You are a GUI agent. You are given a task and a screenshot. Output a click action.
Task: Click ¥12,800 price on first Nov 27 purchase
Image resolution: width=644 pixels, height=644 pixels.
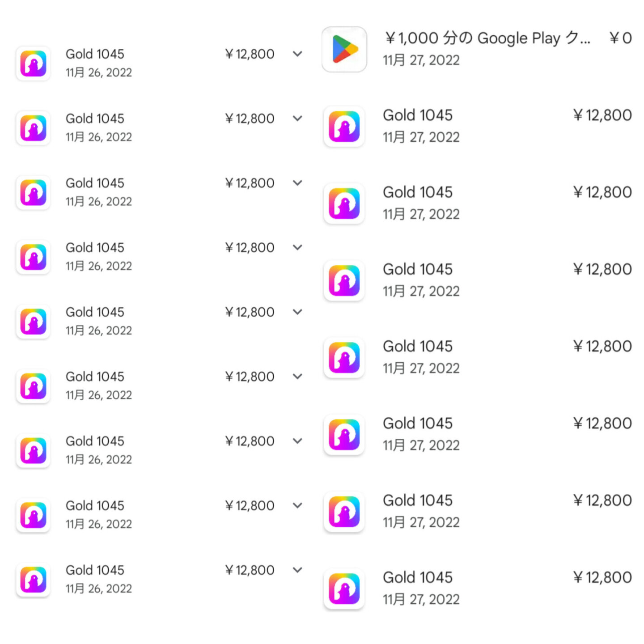tap(602, 115)
